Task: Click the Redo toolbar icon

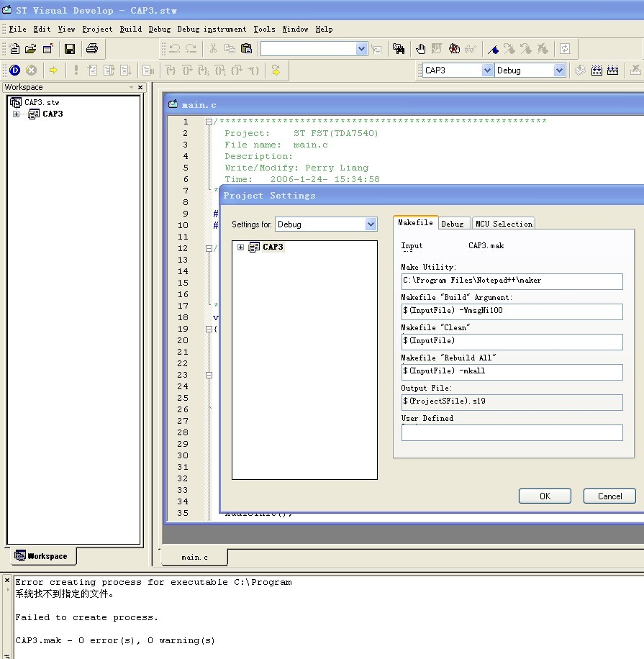Action: [x=191, y=49]
